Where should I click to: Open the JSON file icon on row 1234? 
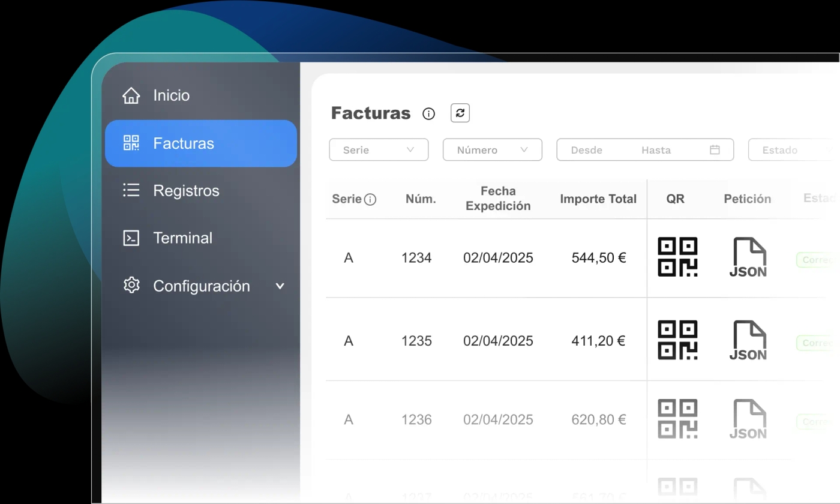tap(748, 257)
